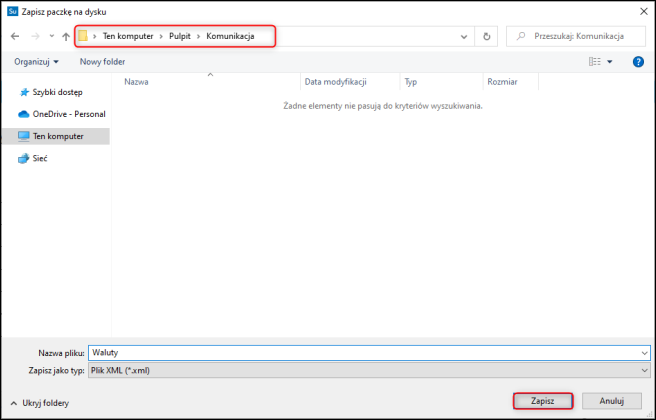Viewport: 656px width, 420px height.
Task: Refresh the Komunikacja folder view
Action: click(487, 37)
